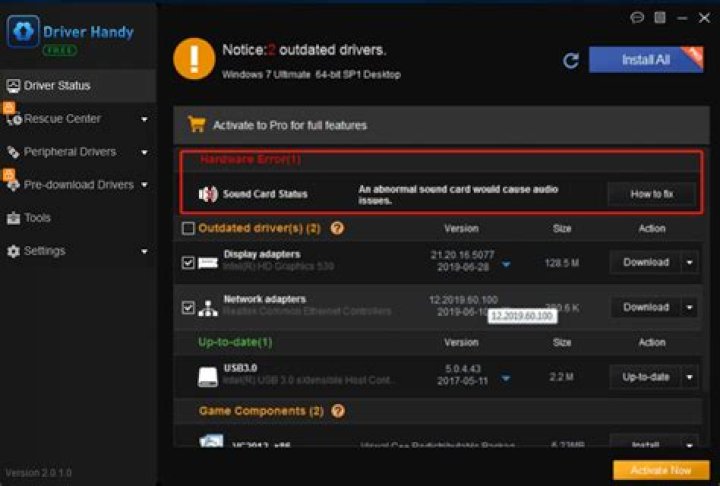Click the Tools toolbox icon

13,218
